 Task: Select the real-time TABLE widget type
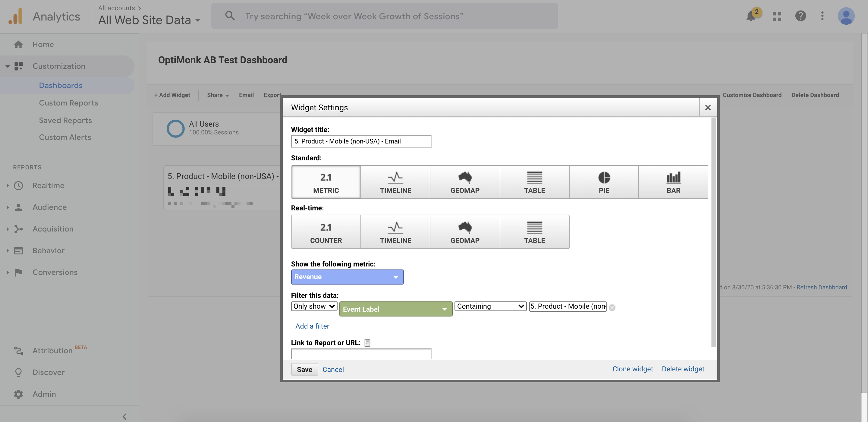click(534, 232)
